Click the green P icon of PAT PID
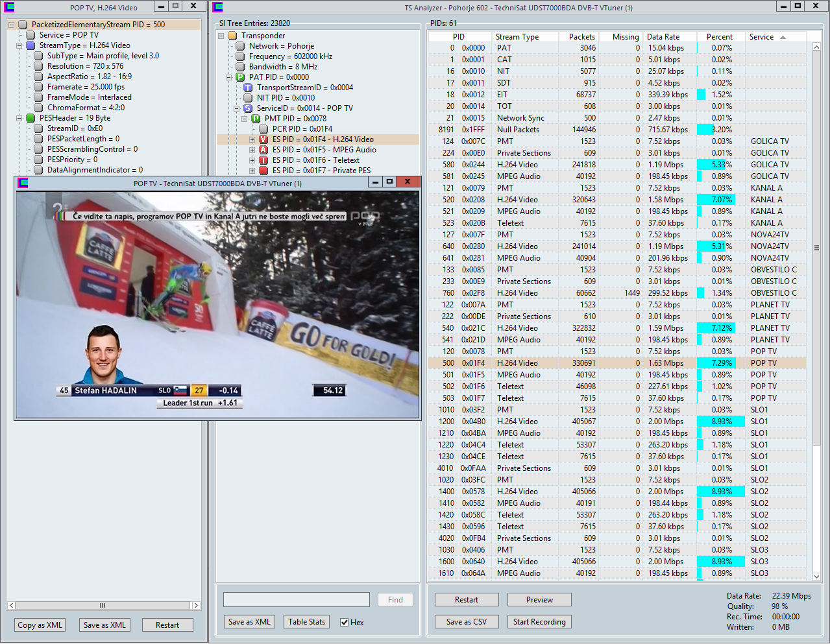The height and width of the screenshot is (644, 830). [240, 77]
